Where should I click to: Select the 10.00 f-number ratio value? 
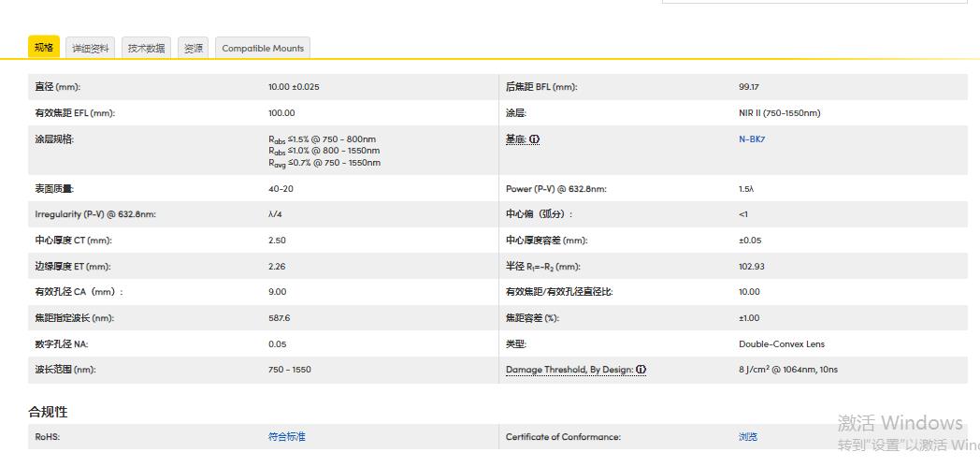pos(749,292)
